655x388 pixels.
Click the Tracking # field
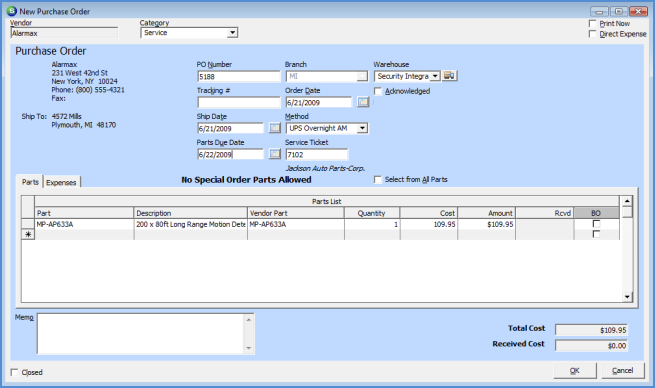(x=239, y=102)
